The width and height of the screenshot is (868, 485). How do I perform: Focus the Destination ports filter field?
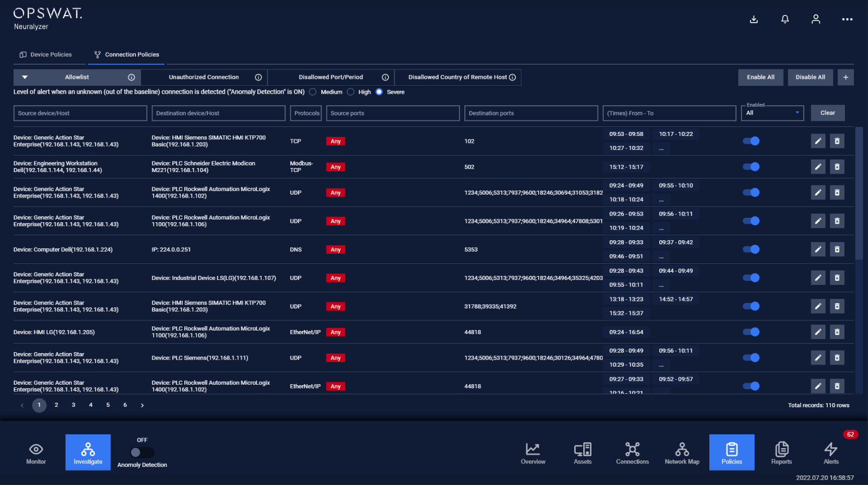pyautogui.click(x=531, y=113)
